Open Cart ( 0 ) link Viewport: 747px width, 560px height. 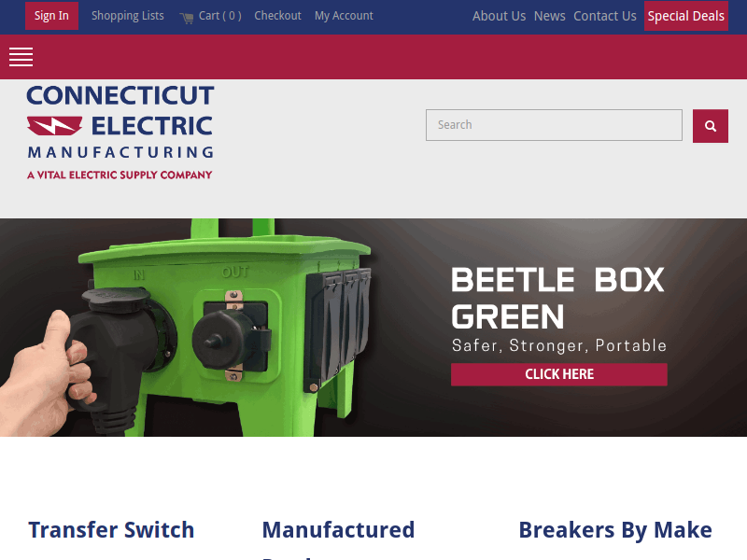(219, 16)
